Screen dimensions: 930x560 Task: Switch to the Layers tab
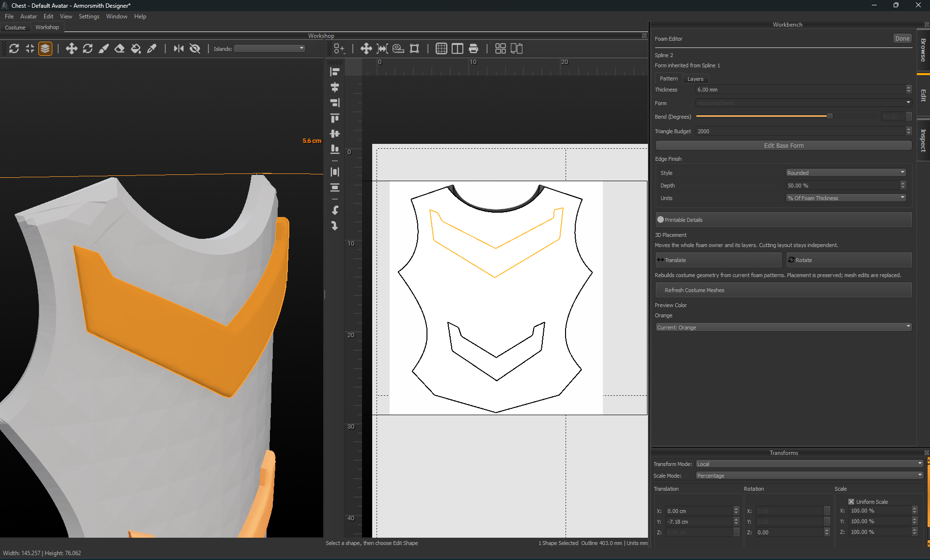coord(695,79)
